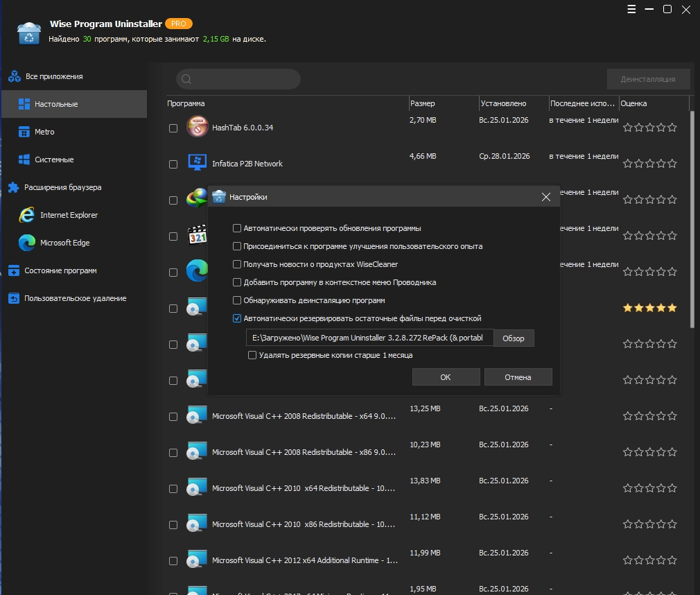Click the Internet Explorer sidebar icon
The height and width of the screenshot is (595, 700).
(x=27, y=215)
